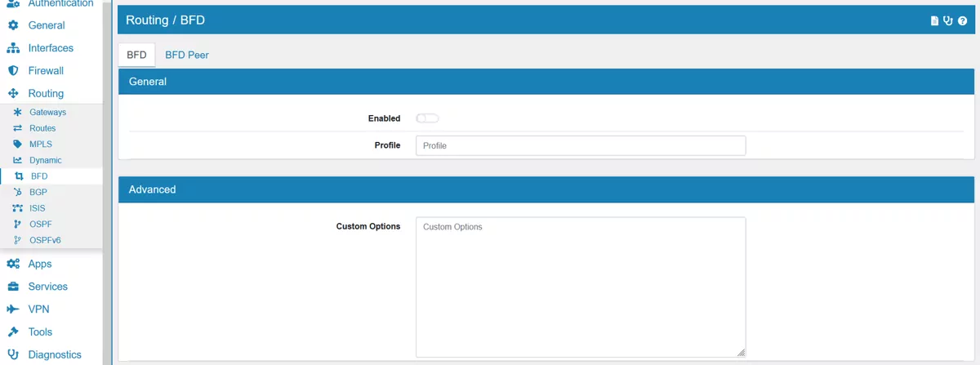Expand the Apps sidebar section

pos(39,264)
